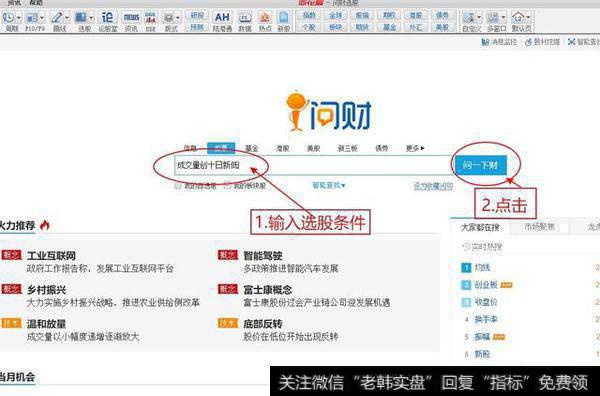Screen dimensions: 600x396
Task: Click the 个股 toolbar button
Action: (309, 27)
